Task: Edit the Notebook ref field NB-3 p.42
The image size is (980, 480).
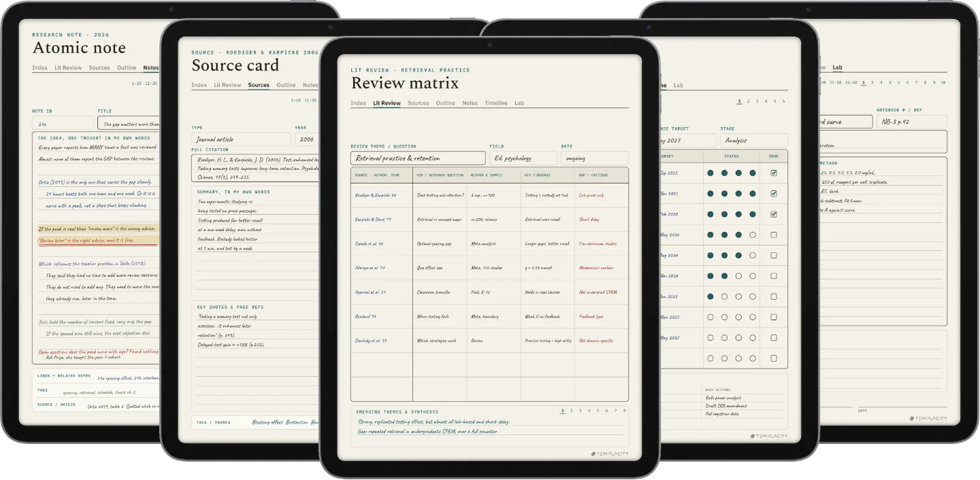Action: tap(911, 122)
